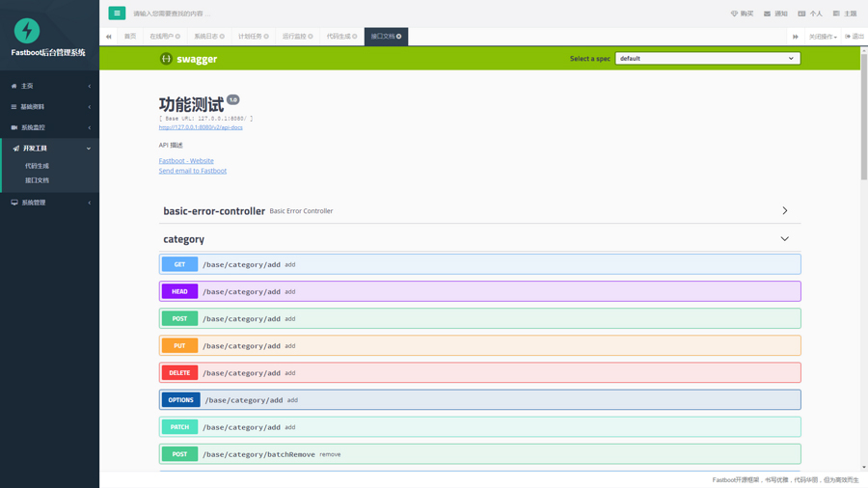Expand the 系统监控 sidebar menu
Viewport: 868px width, 488px height.
(49, 127)
